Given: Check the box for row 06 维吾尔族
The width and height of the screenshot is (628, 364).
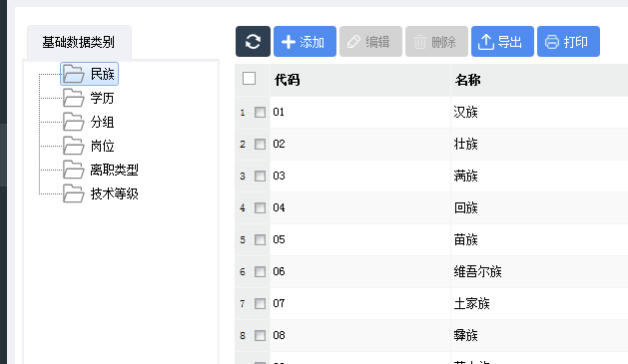Looking at the screenshot, I should click(260, 271).
